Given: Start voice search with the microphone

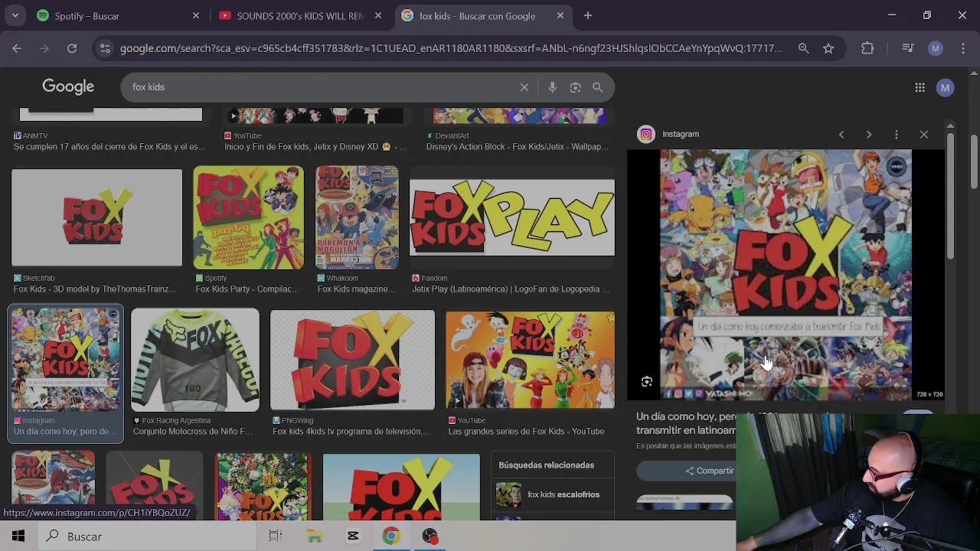Looking at the screenshot, I should point(552,87).
